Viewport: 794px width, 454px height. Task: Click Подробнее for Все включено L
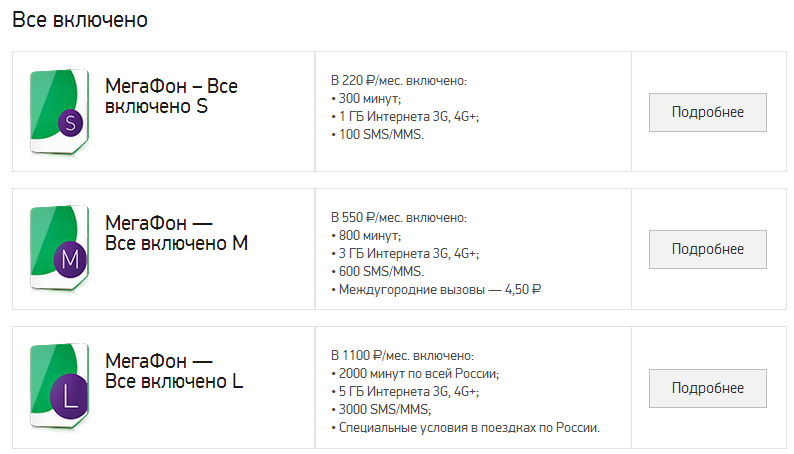707,388
